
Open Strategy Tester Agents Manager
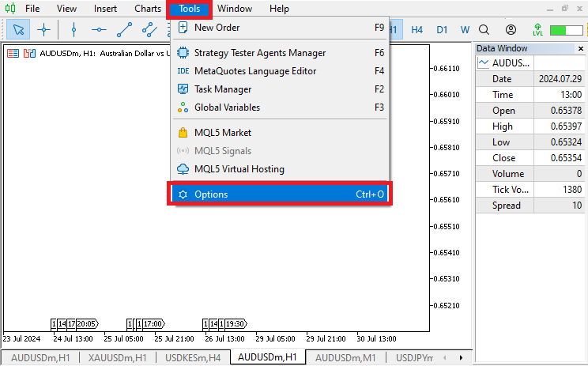tap(279, 53)
